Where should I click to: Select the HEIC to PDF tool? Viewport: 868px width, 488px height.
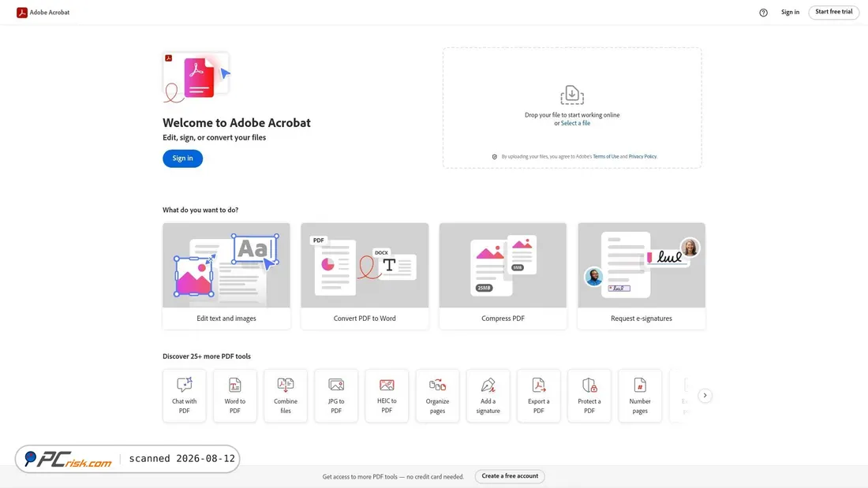tap(387, 396)
